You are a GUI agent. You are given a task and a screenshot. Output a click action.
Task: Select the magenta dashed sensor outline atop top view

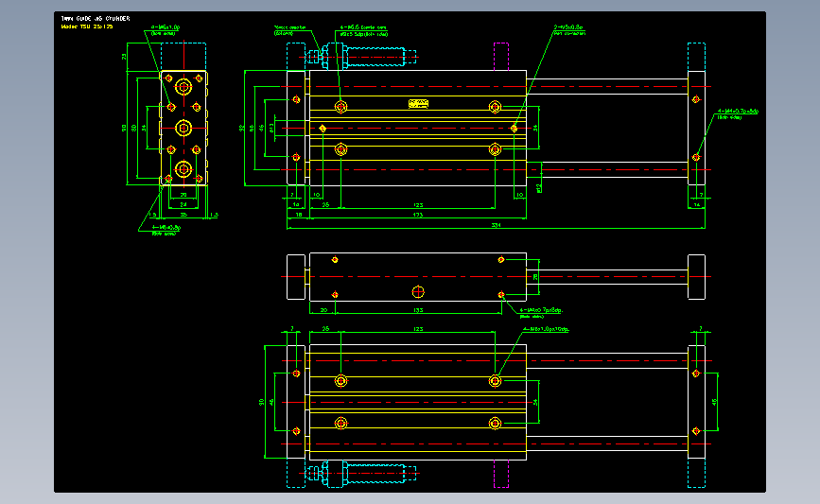[x=501, y=57]
